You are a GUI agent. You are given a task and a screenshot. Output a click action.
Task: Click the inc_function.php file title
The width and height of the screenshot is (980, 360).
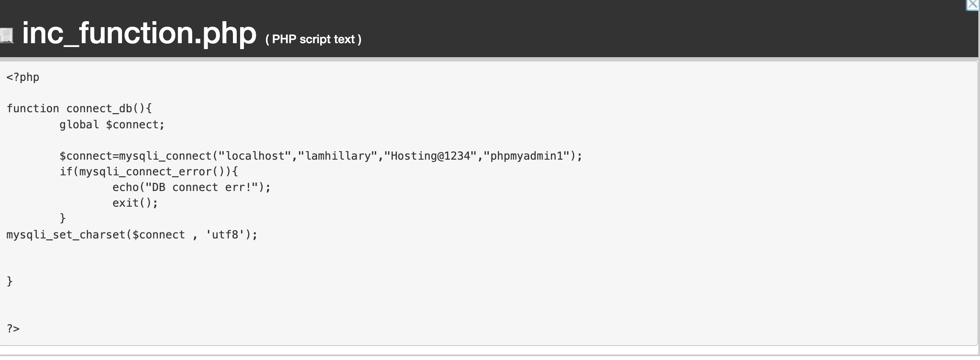tap(139, 33)
